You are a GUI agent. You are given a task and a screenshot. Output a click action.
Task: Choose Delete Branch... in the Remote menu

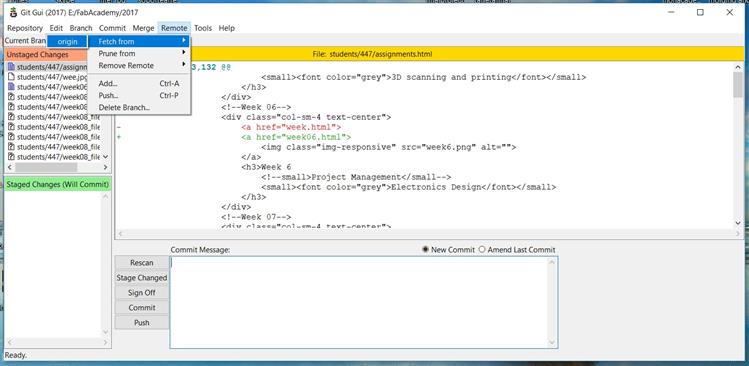click(x=139, y=108)
